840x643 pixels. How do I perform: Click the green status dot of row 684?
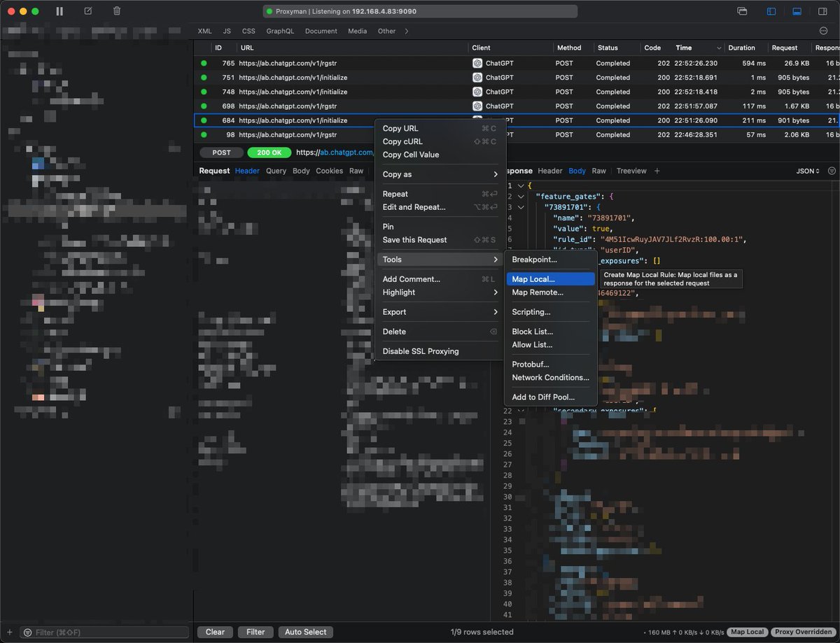[x=204, y=120]
